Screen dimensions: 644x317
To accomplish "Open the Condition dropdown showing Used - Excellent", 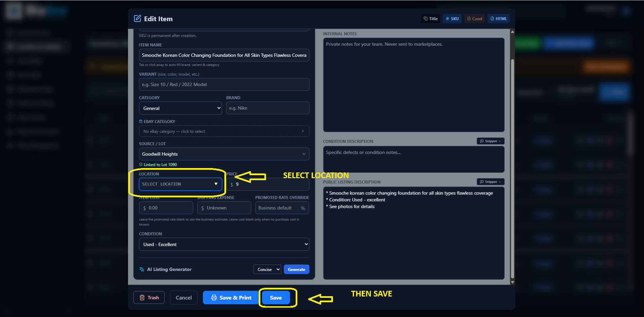I will (224, 244).
